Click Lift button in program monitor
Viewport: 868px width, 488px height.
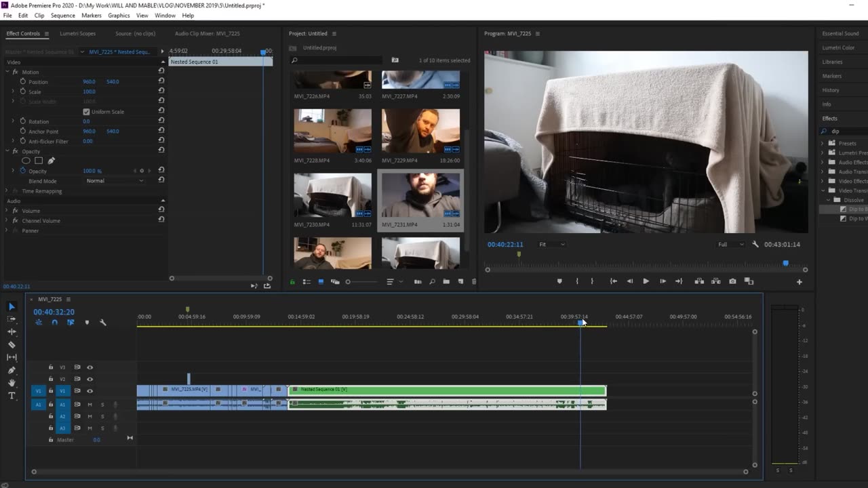click(x=699, y=281)
